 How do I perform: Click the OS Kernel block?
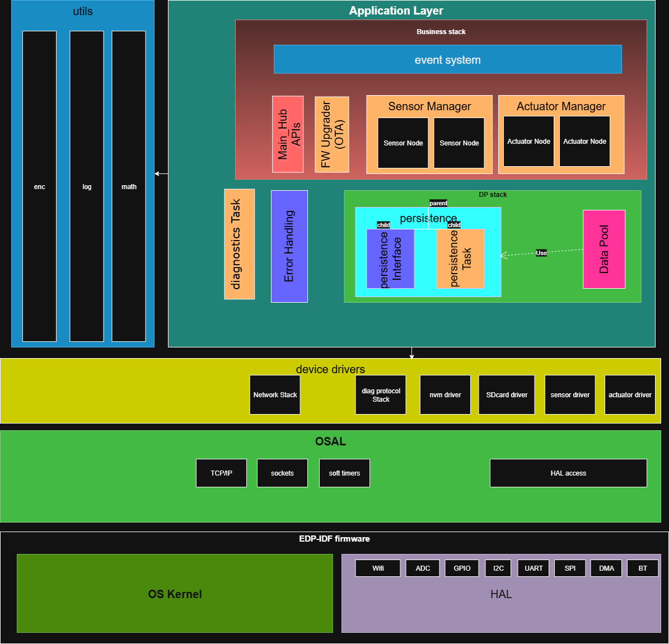(x=175, y=594)
